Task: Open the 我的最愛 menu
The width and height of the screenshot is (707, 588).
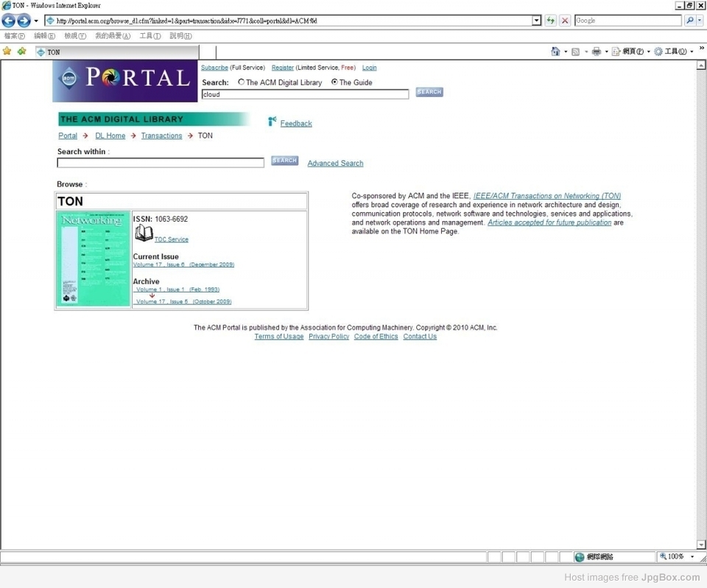Action: (112, 36)
